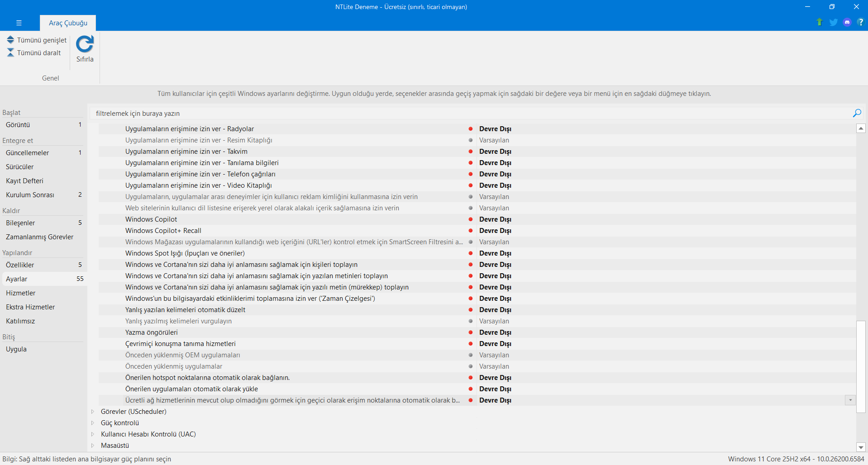Image resolution: width=868 pixels, height=465 pixels.
Task: Click the green update arrow icon
Action: point(820,22)
